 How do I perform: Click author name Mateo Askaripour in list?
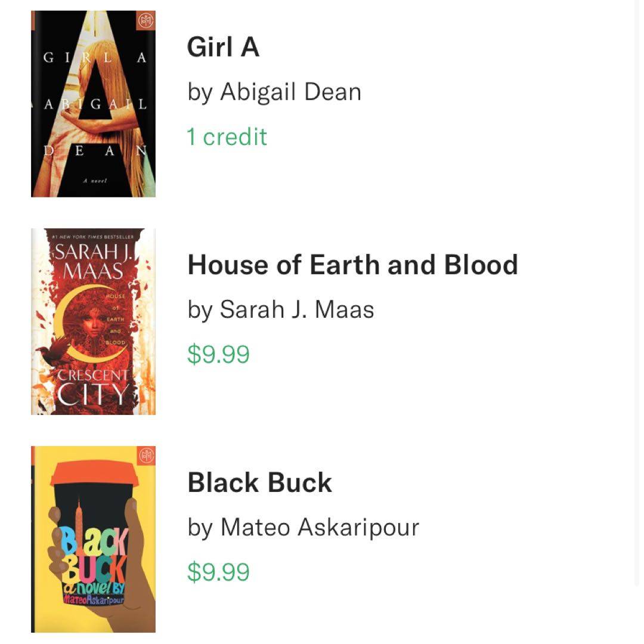pyautogui.click(x=303, y=527)
